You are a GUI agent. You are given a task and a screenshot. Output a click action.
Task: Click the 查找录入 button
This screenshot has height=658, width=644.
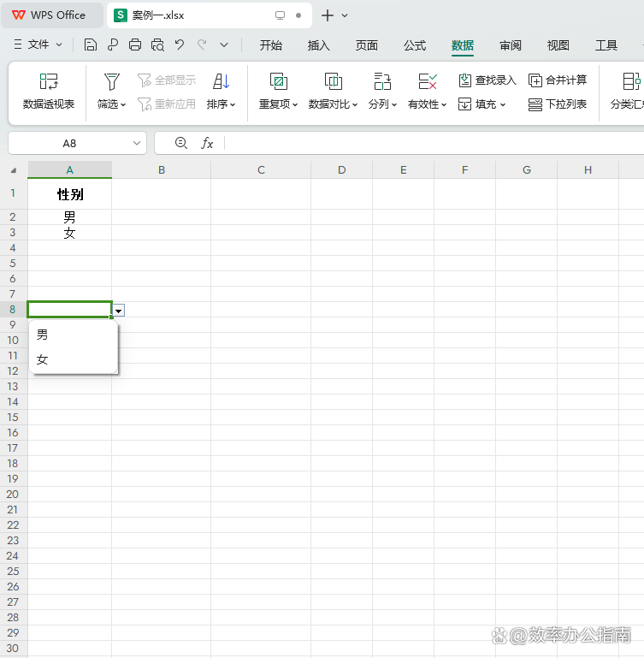[x=487, y=80]
